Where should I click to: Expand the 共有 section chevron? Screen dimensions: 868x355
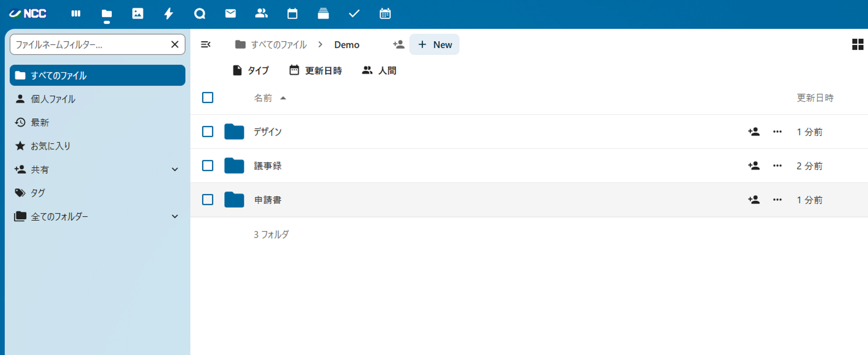coord(175,169)
